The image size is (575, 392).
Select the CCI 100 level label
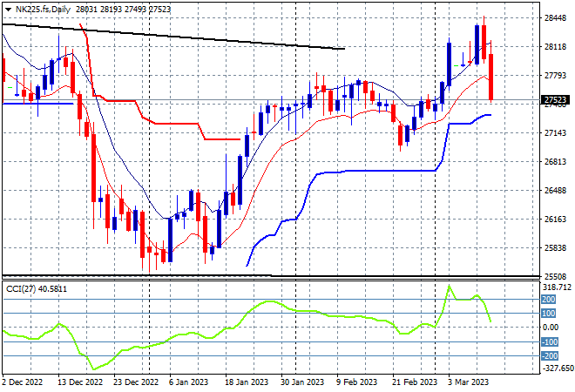(549, 314)
